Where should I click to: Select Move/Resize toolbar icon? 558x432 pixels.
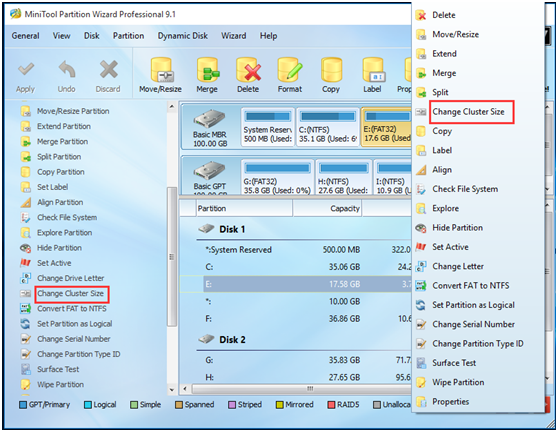pos(161,70)
